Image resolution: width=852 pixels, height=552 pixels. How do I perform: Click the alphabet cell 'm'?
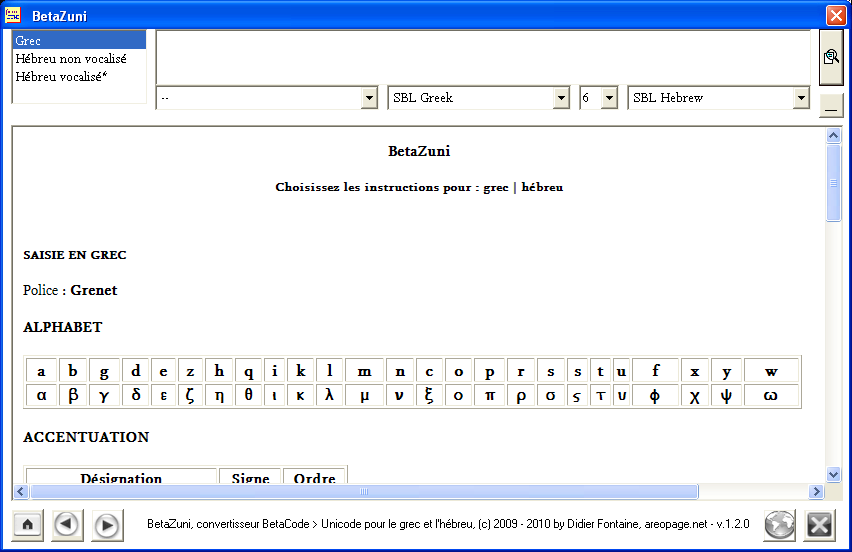click(x=365, y=371)
